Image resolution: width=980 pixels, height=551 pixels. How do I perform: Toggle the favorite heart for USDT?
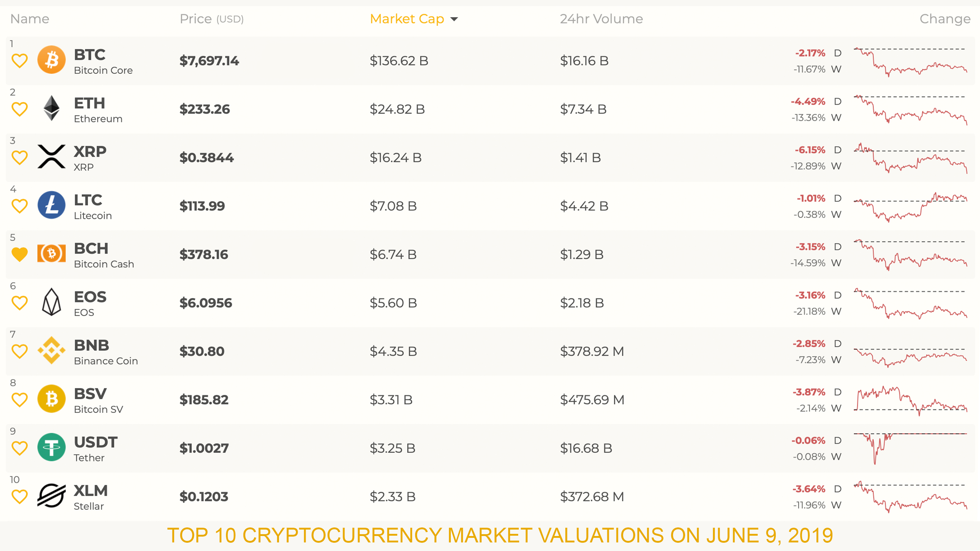click(x=19, y=448)
